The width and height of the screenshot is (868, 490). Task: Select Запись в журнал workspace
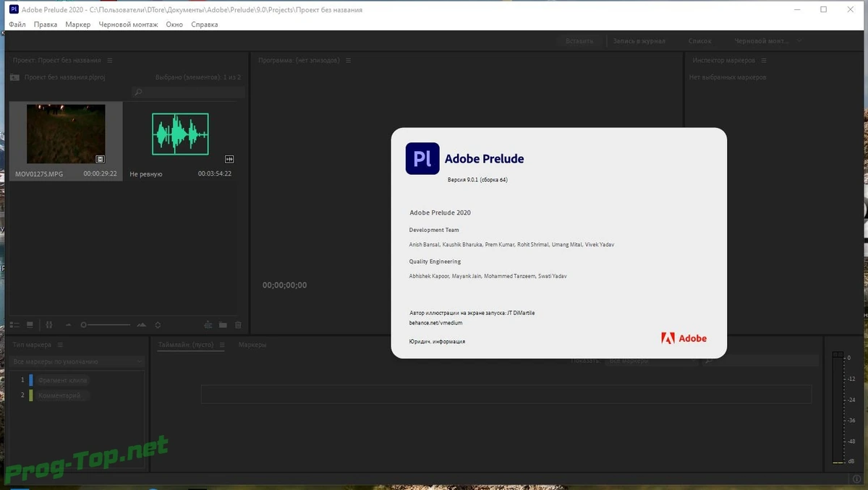coord(639,41)
